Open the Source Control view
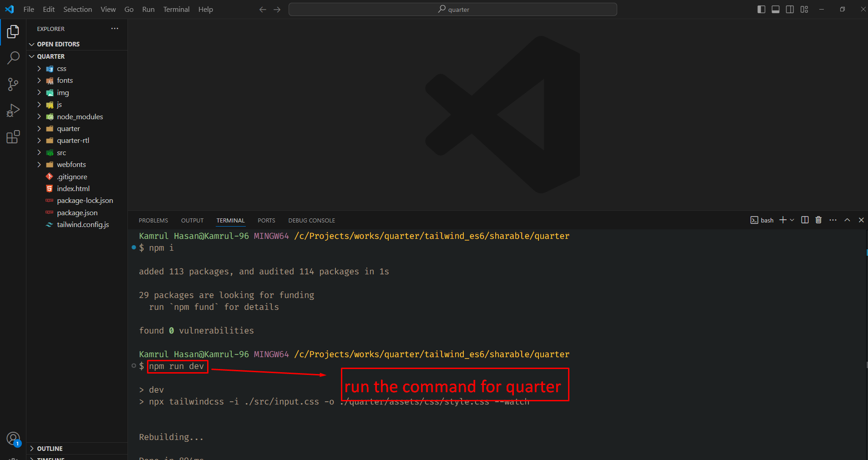Image resolution: width=868 pixels, height=460 pixels. (13, 84)
